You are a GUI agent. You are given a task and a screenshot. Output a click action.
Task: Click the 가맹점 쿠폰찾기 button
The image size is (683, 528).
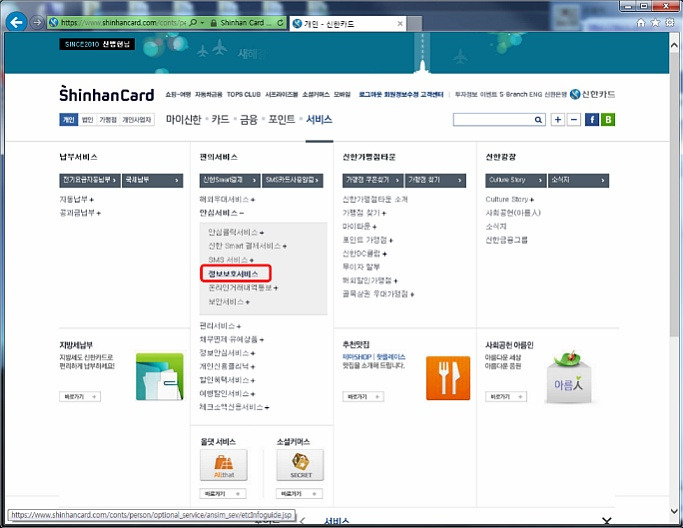(373, 180)
